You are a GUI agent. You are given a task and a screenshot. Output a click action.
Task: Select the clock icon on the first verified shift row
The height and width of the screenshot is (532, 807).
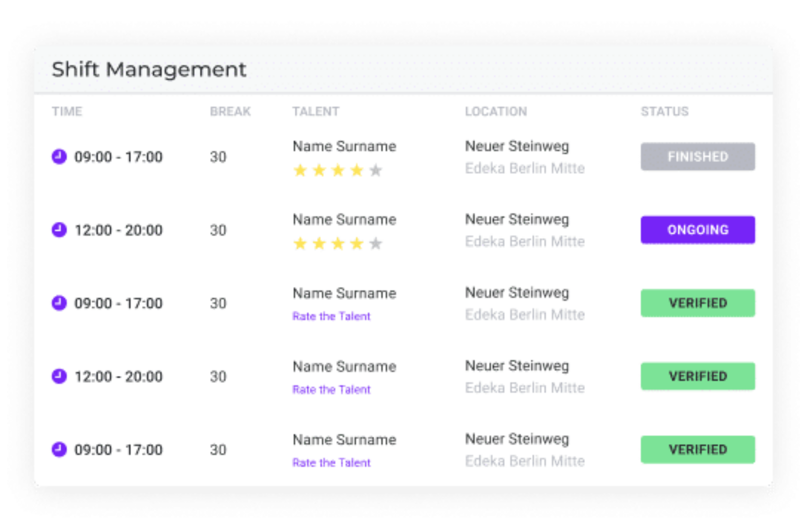[59, 303]
